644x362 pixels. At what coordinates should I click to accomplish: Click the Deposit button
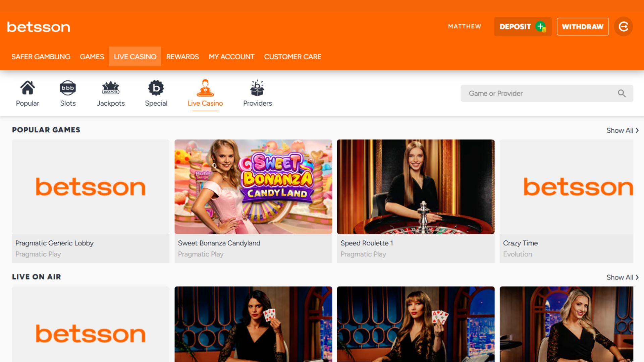[x=523, y=26]
